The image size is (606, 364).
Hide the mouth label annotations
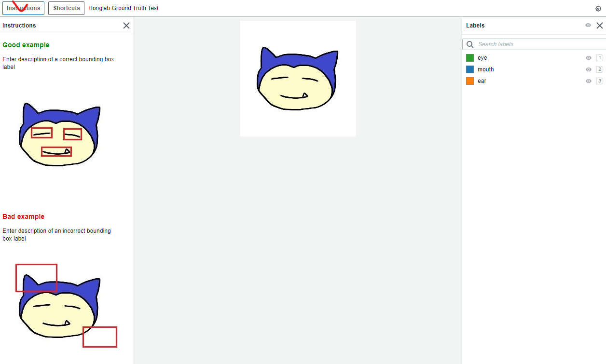pyautogui.click(x=589, y=69)
